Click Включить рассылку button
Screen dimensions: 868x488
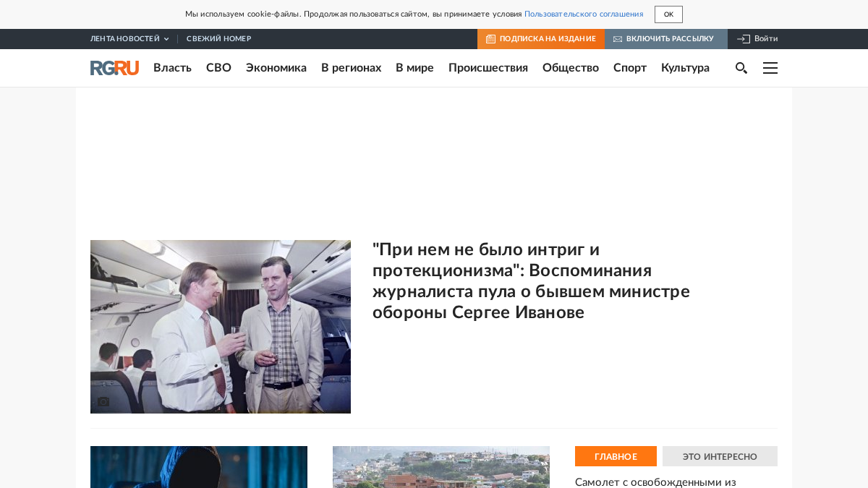tap(666, 39)
